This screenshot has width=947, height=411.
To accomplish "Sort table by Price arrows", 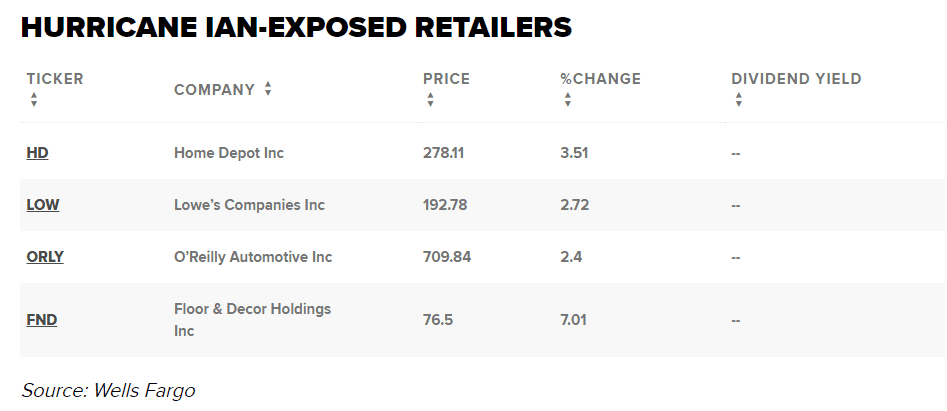I will tap(430, 100).
